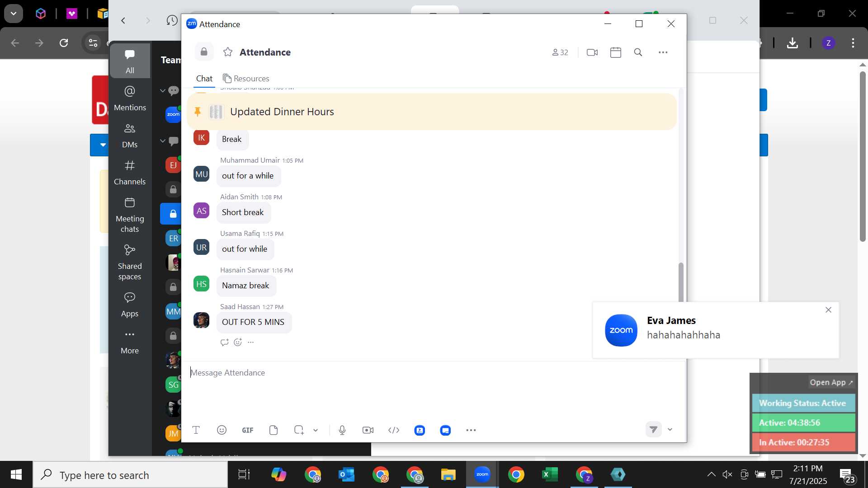Open Channels in Zoom sidebar
The width and height of the screenshot is (868, 488).
pyautogui.click(x=130, y=172)
